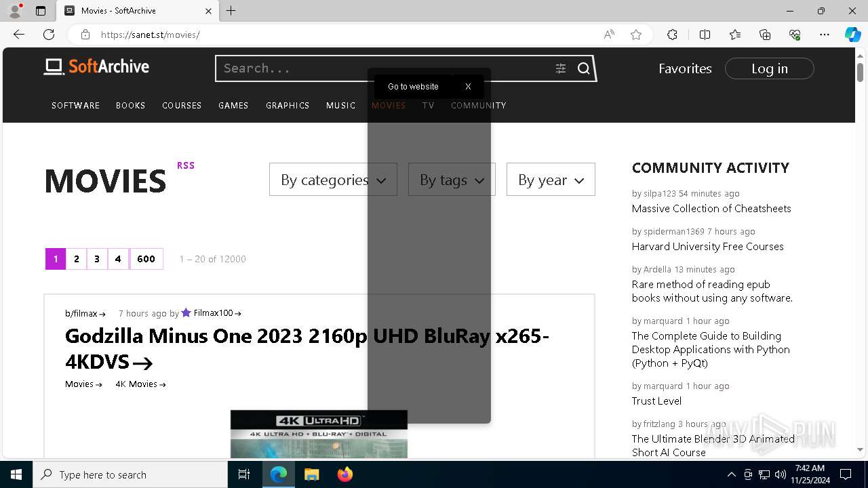
Task: Open Filmax100 user profile link
Action: 217,313
